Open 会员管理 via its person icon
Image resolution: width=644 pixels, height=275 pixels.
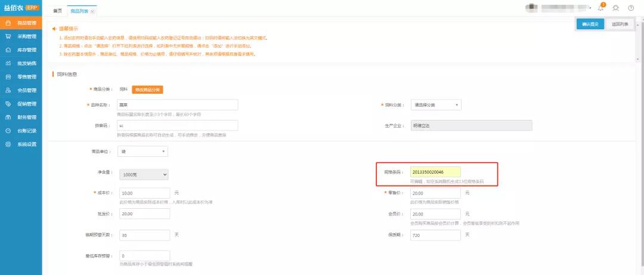[x=8, y=91]
